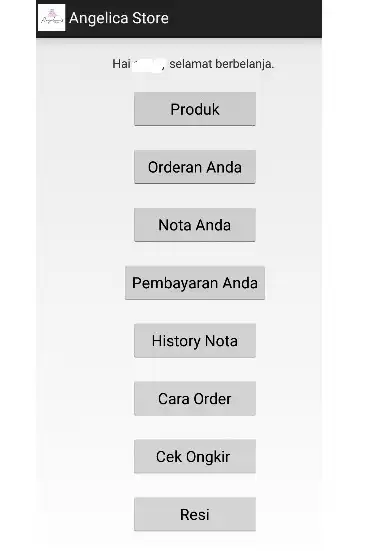The image size is (385, 551).
Task: Check shipping cost with Cek Ongkir
Action: tap(195, 456)
